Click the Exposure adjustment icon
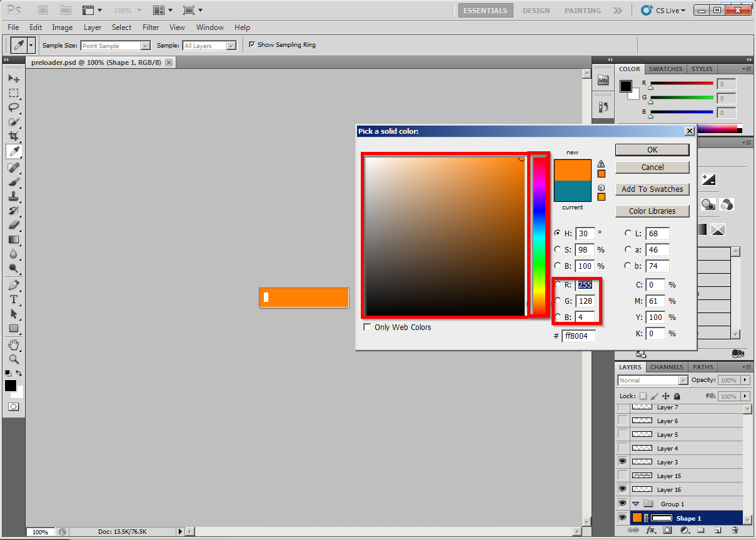This screenshot has height=540, width=756. click(708, 180)
